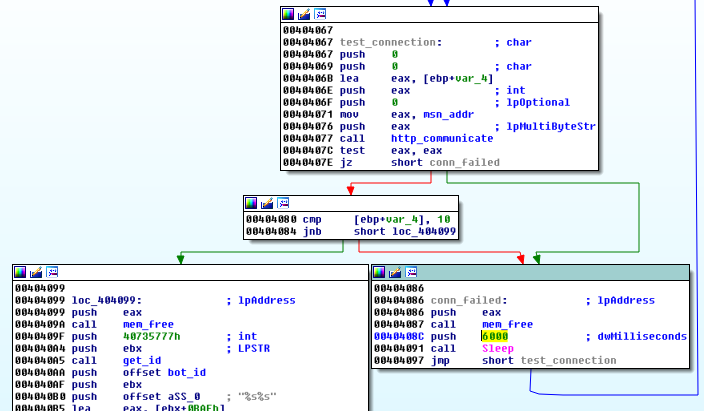
Task: Click the Sleep function call
Action: tap(498, 348)
